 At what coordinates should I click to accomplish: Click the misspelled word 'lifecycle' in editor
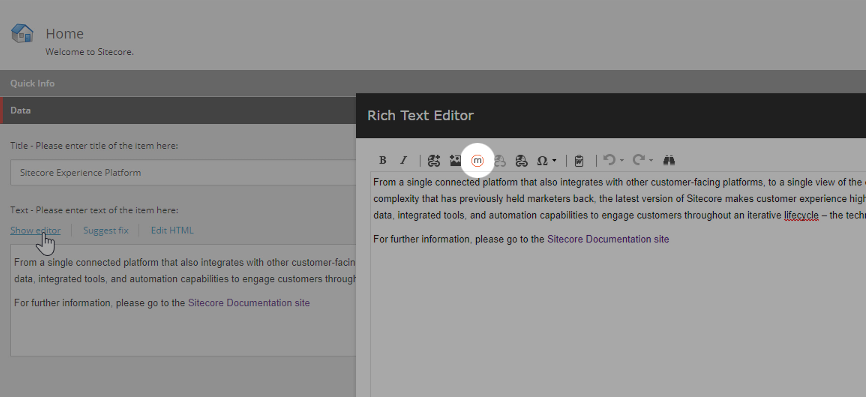[x=801, y=215]
